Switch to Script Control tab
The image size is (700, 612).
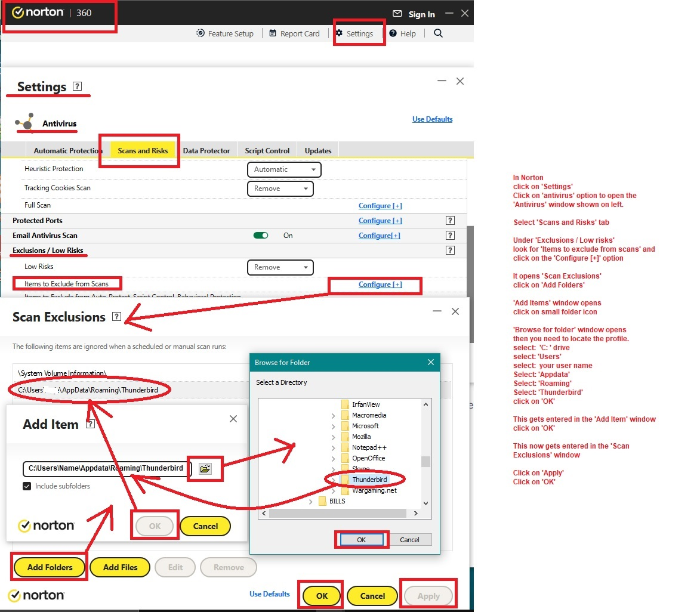(267, 151)
